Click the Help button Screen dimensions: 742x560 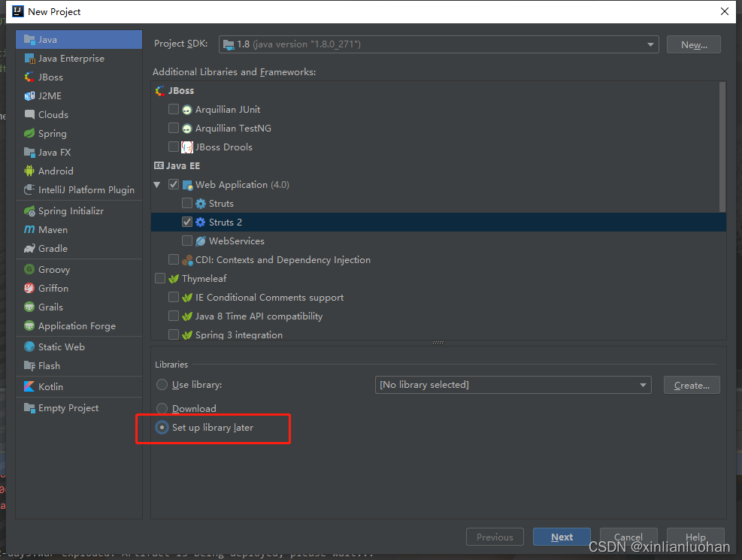click(695, 537)
